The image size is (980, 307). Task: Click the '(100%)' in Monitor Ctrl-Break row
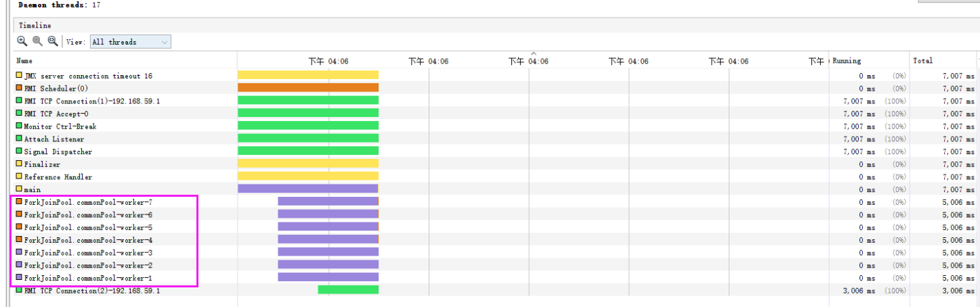(895, 126)
